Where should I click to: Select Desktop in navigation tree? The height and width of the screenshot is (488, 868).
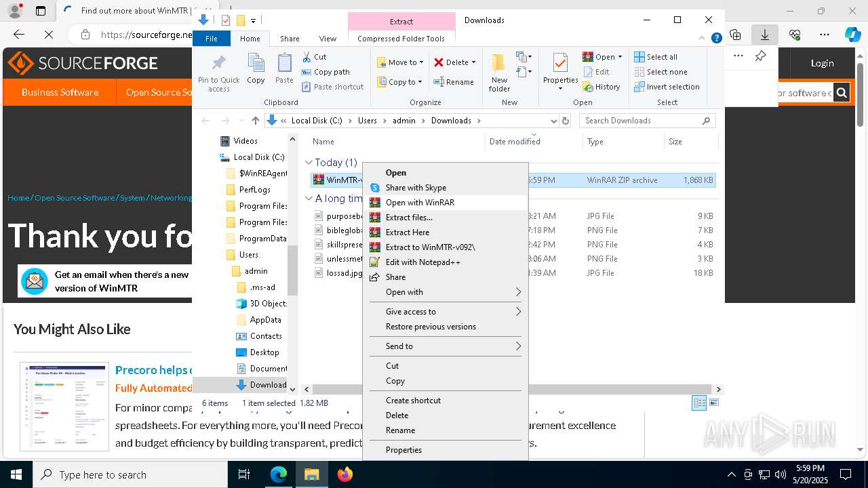pos(264,352)
